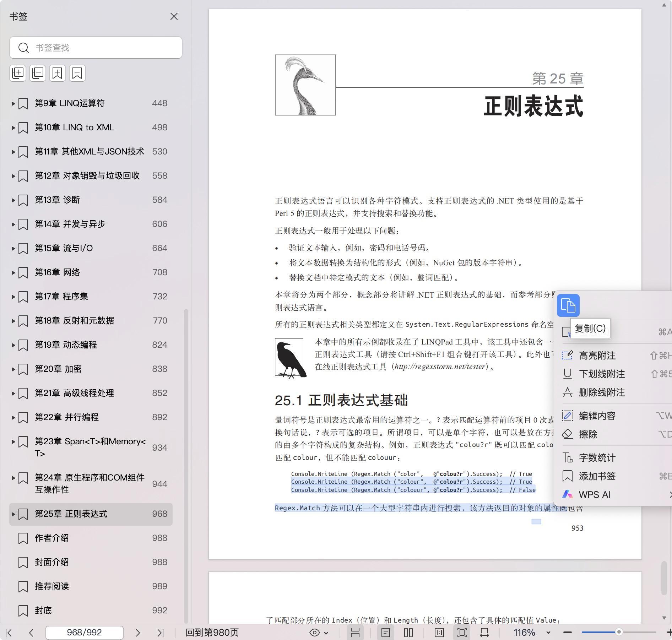672x640 pixels.
Task: Toggle fit-to-page display mode
Action: pos(462,633)
